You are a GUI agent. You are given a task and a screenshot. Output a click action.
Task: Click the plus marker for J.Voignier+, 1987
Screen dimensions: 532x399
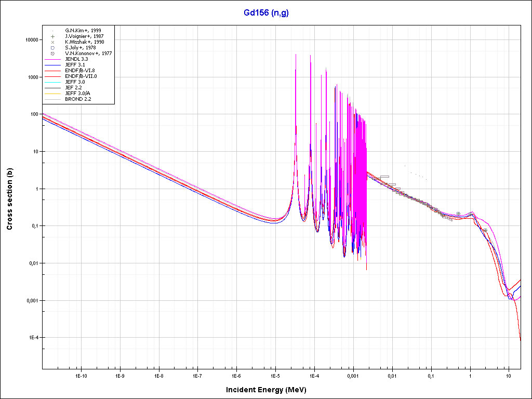click(x=53, y=36)
